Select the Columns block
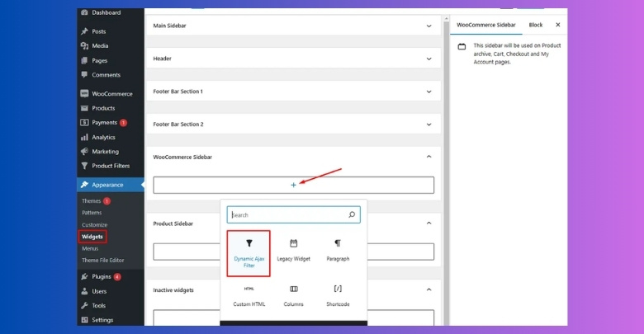Viewport: 644px width, 334px height. click(293, 296)
